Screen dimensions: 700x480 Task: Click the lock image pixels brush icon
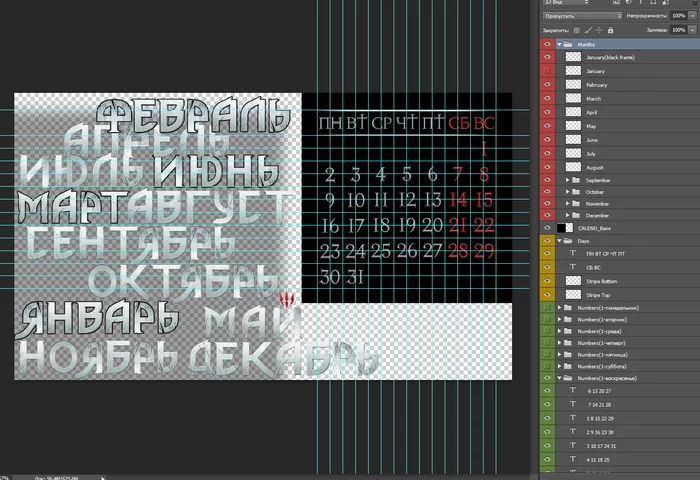(x=588, y=30)
